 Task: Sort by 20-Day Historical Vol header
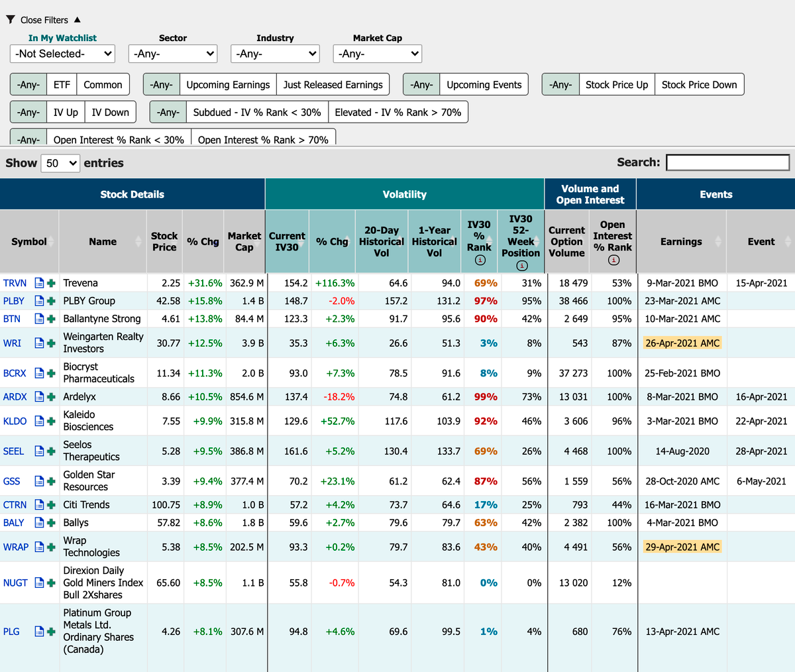382,242
